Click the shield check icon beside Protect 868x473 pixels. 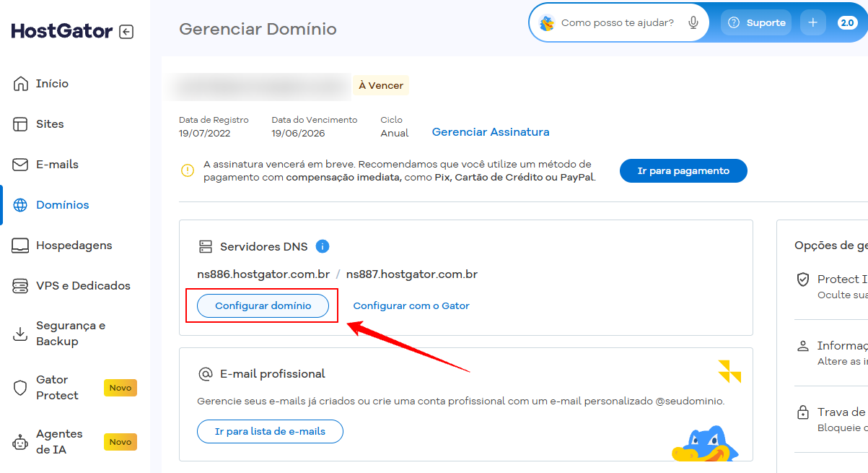click(x=802, y=279)
